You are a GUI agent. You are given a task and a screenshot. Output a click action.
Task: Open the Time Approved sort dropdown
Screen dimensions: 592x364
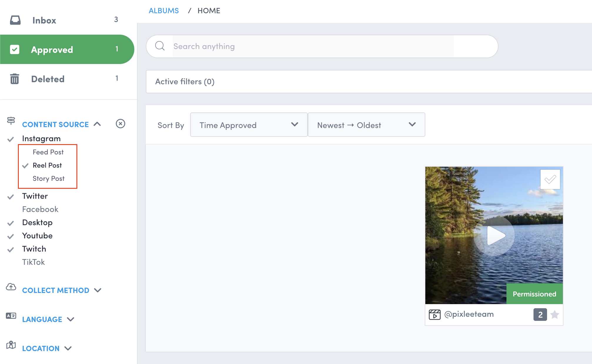point(249,125)
